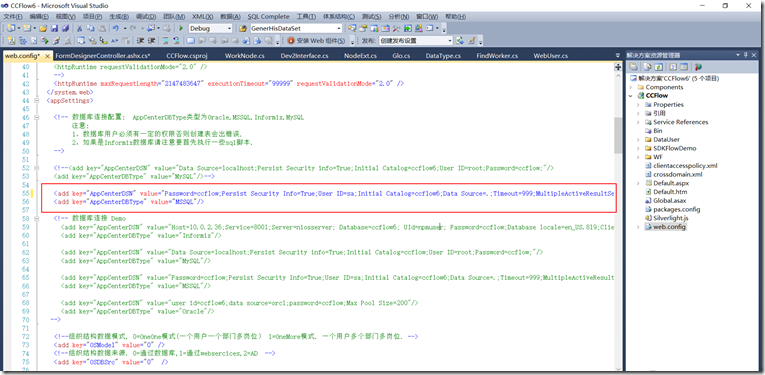The height and width of the screenshot is (375, 765).
Task: Click the Toggle bookmark icon
Action: click(x=190, y=40)
